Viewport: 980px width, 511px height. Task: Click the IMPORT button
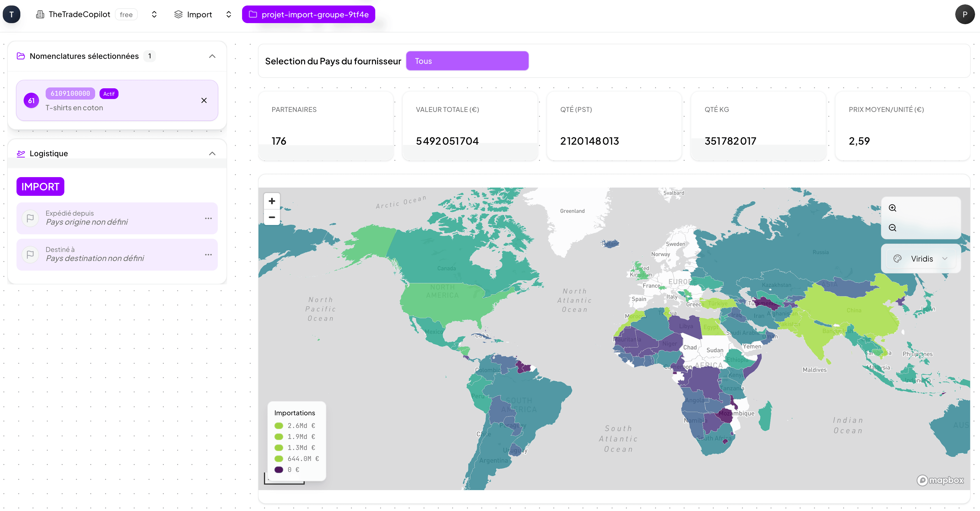point(40,186)
